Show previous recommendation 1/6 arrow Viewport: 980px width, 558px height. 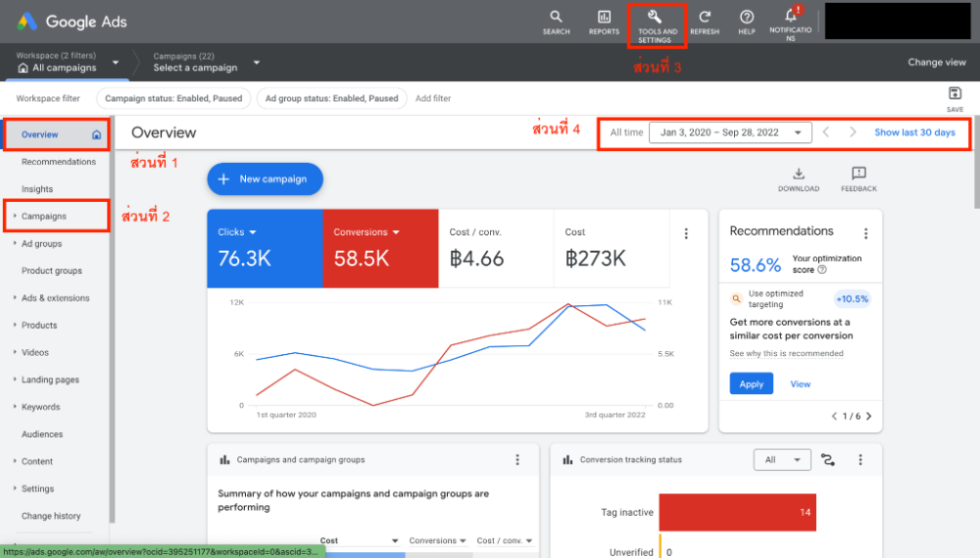(x=834, y=416)
